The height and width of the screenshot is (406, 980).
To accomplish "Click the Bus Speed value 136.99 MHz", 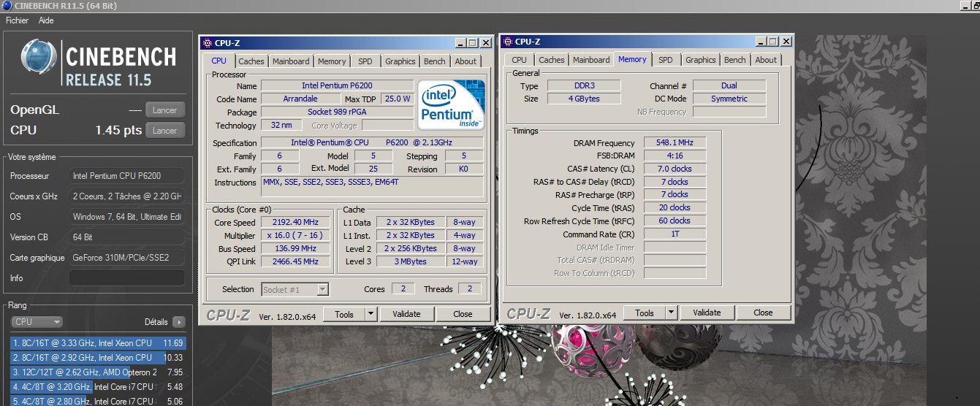I will click(x=297, y=248).
